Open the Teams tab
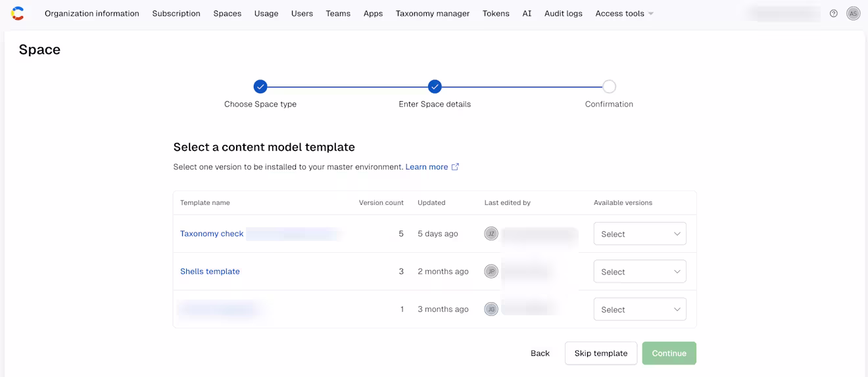868x377 pixels. [338, 13]
